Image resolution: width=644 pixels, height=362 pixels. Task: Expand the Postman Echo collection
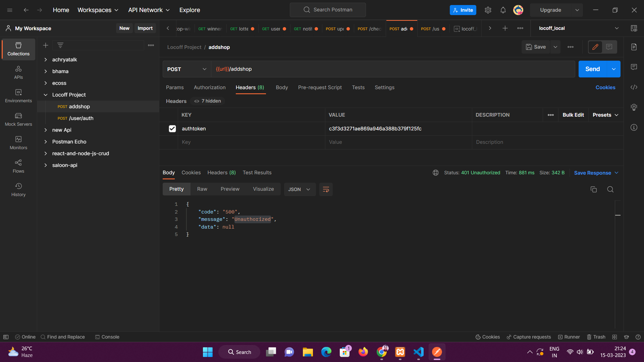pos(46,142)
